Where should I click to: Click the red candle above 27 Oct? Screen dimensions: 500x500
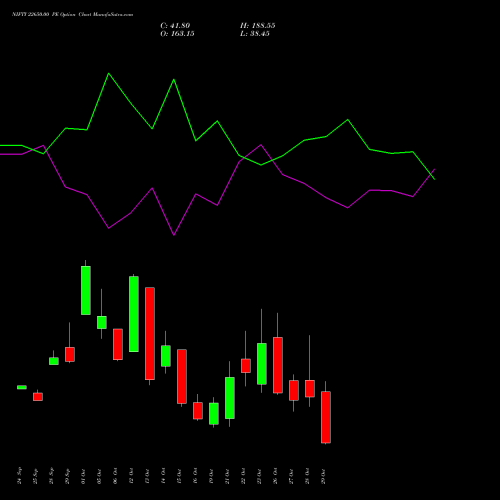tap(294, 390)
